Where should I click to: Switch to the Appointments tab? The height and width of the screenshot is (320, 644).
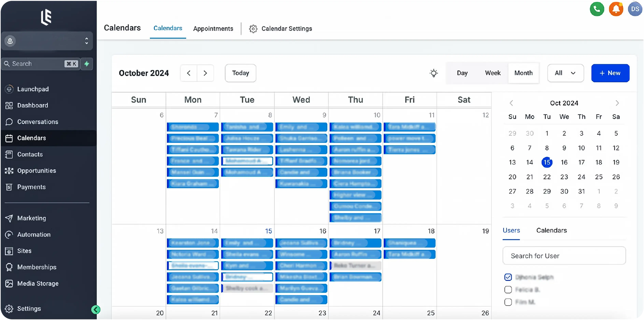tap(213, 29)
